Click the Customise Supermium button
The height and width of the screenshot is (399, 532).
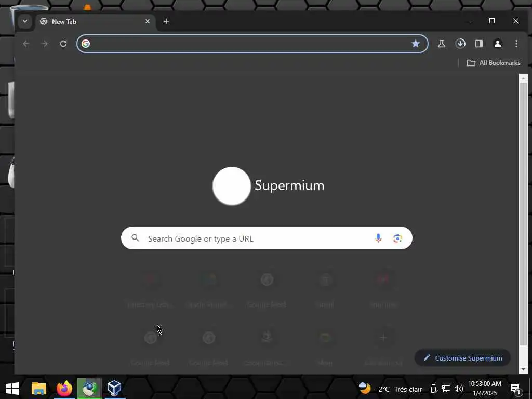click(x=462, y=358)
